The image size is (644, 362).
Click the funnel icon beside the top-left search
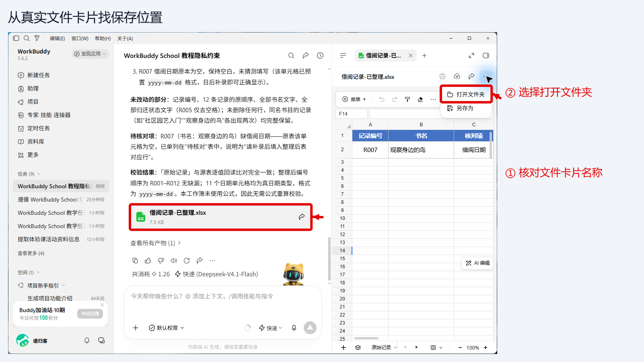coord(37,38)
